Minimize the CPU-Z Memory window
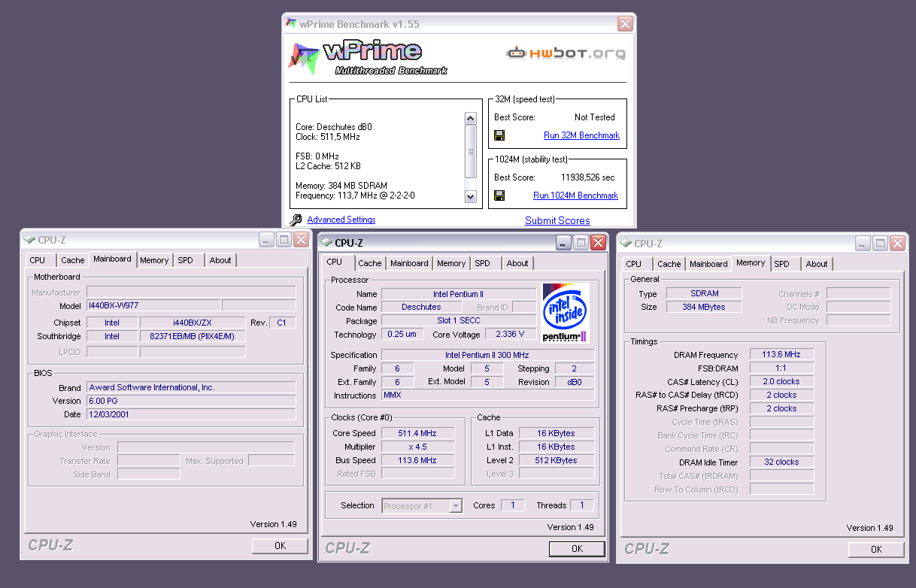 point(863,243)
